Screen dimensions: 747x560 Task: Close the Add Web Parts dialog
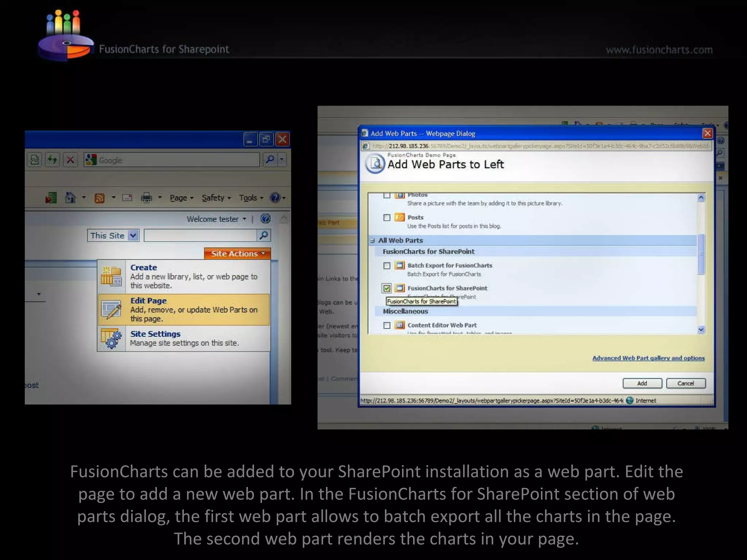coord(707,133)
